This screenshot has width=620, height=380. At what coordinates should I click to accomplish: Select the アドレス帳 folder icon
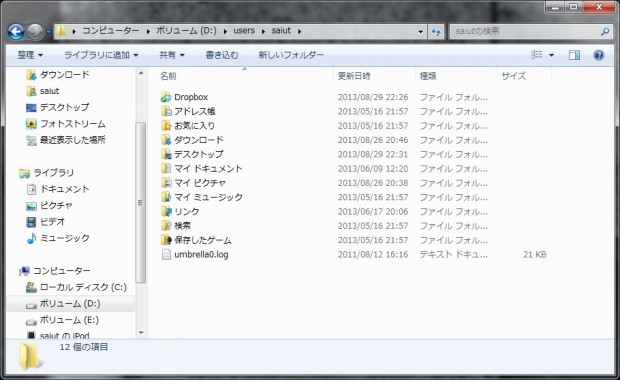[x=166, y=111]
